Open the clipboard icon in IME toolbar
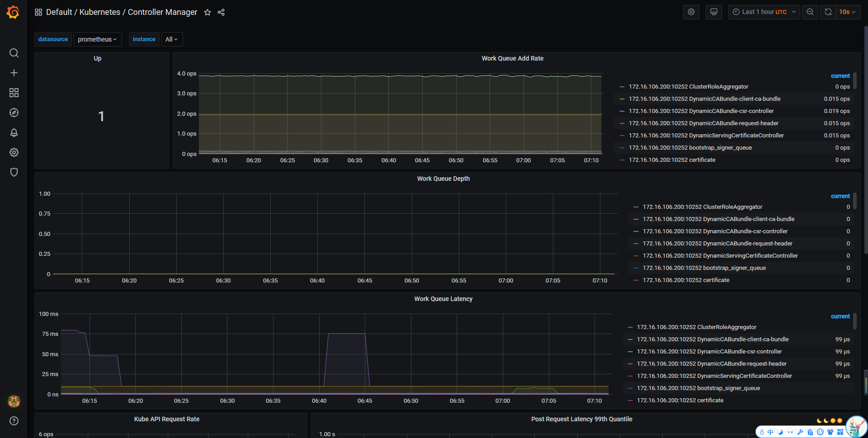The height and width of the screenshot is (438, 868). click(810, 432)
